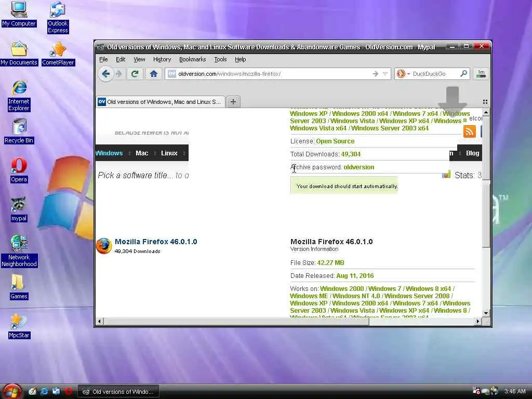This screenshot has height=399, width=532.
Task: Open Recycle Bin icon
Action: tap(19, 131)
